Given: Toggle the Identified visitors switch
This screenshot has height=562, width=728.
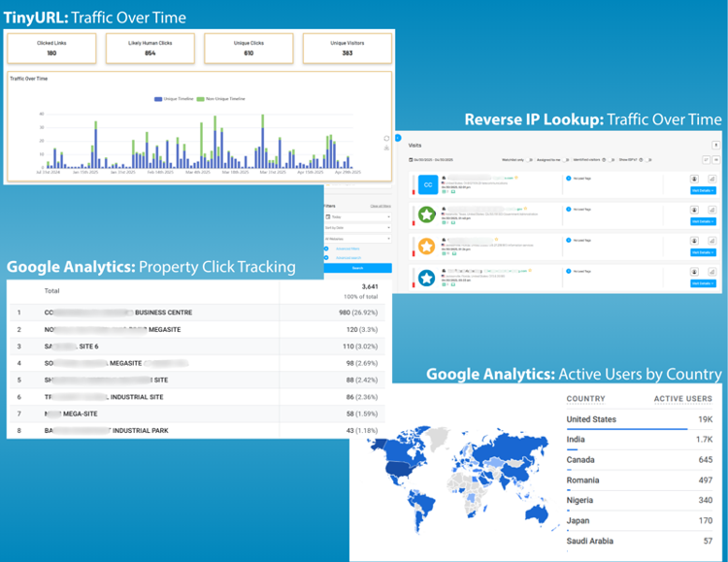Looking at the screenshot, I should point(612,160).
